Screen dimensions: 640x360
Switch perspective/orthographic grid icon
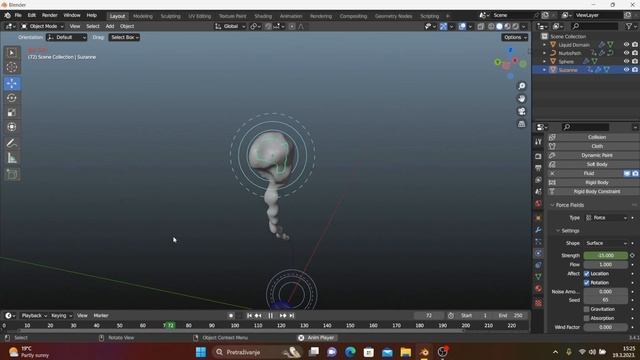(x=521, y=124)
